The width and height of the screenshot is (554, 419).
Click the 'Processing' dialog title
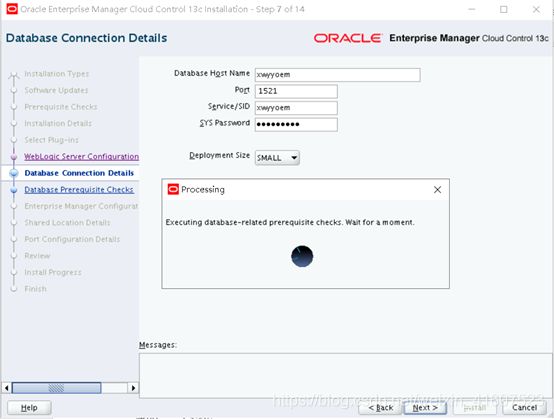click(x=203, y=190)
